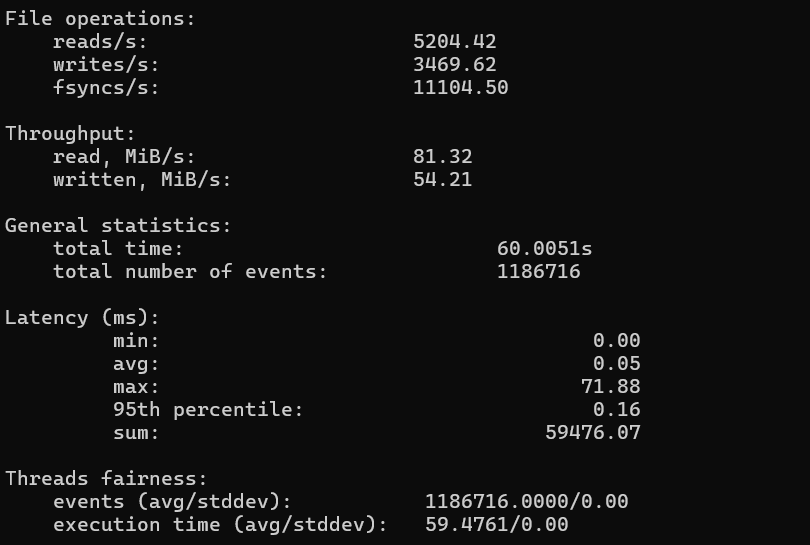Click the latency 'sum:' label
This screenshot has height=545, width=810.
pos(136,433)
